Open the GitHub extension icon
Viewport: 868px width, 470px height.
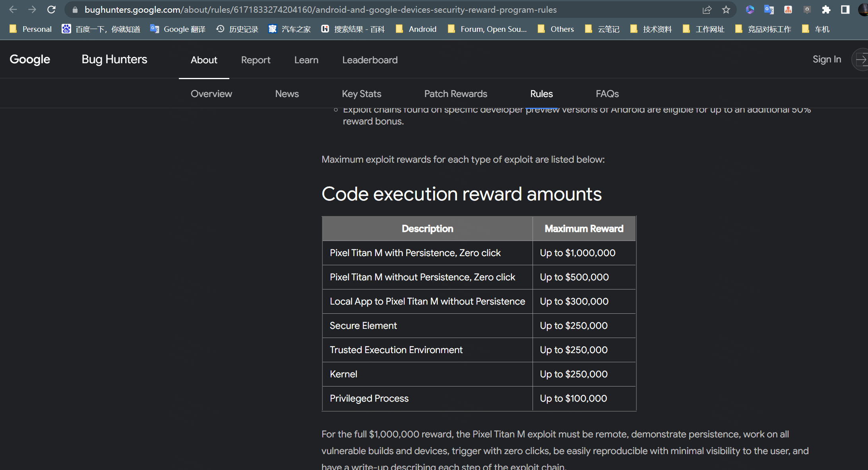pos(807,10)
